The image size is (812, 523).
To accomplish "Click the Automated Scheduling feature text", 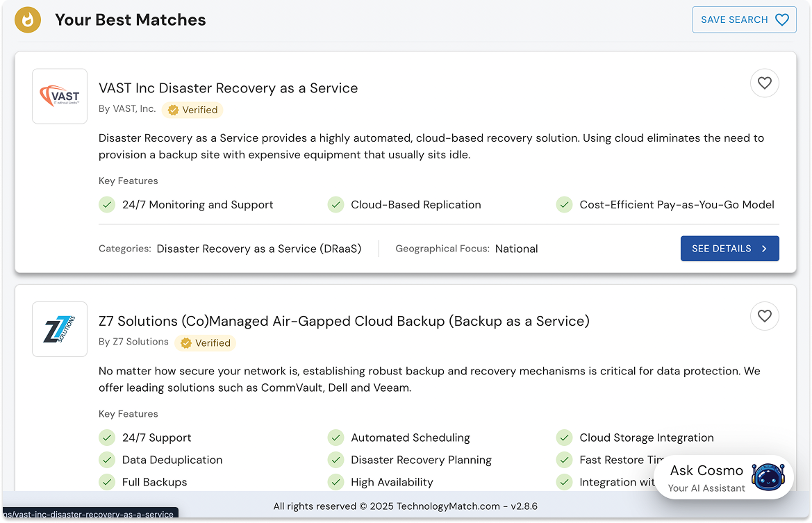I will (x=410, y=438).
